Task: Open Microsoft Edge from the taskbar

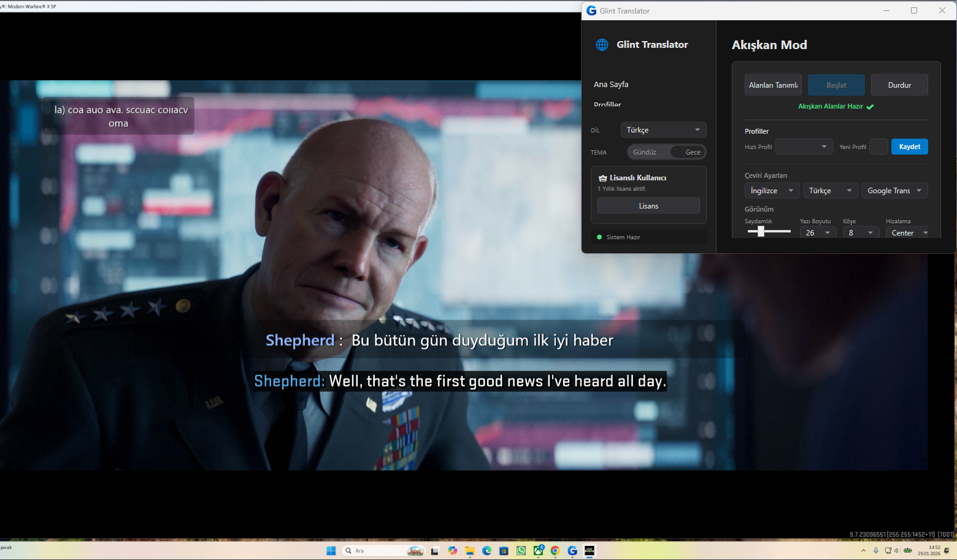Action: tap(486, 551)
